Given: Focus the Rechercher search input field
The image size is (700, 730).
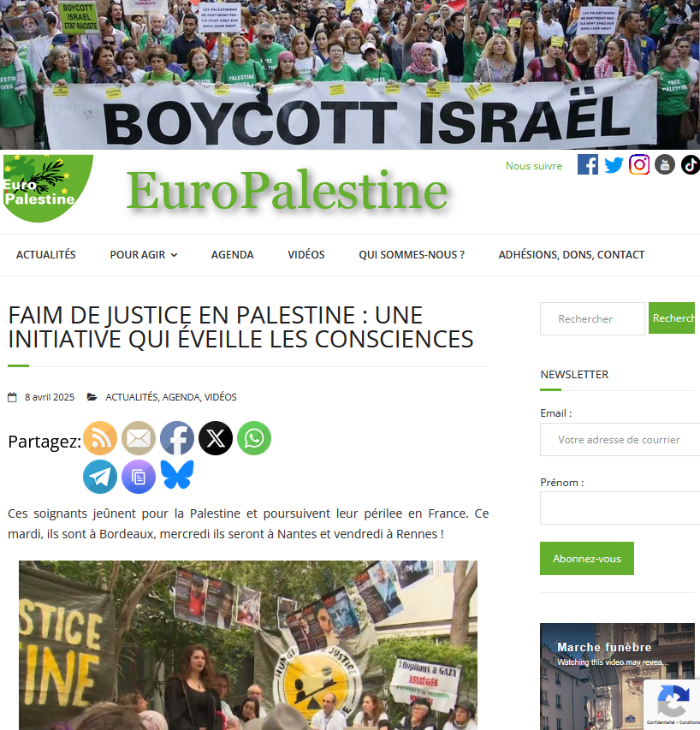Looking at the screenshot, I should point(592,319).
